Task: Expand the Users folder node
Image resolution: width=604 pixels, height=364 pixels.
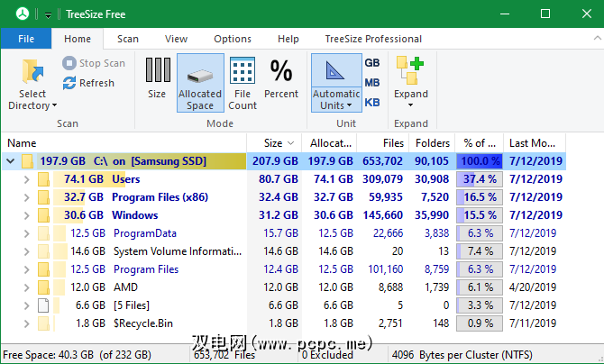Action: 26,179
